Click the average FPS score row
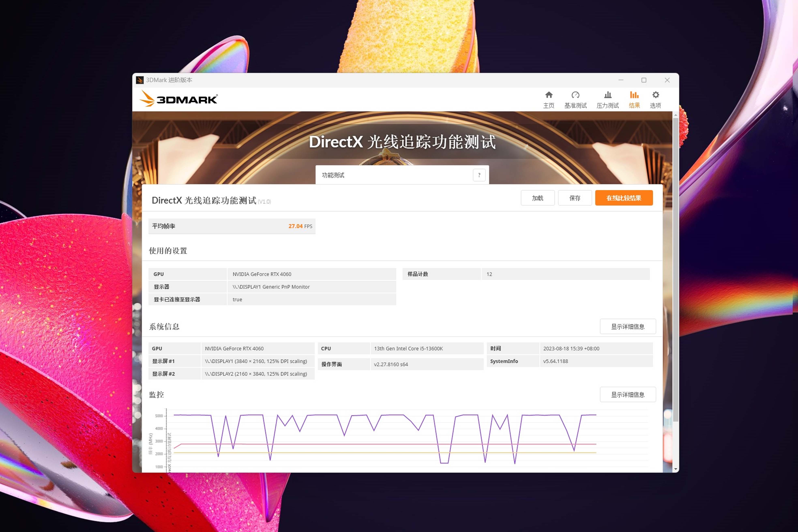Image resolution: width=798 pixels, height=532 pixels. 232,226
